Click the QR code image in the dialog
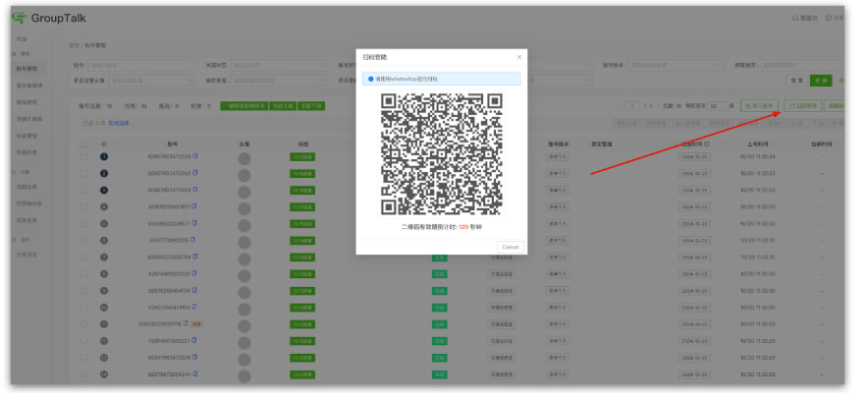Viewport: 868px width, 401px height. (x=442, y=154)
